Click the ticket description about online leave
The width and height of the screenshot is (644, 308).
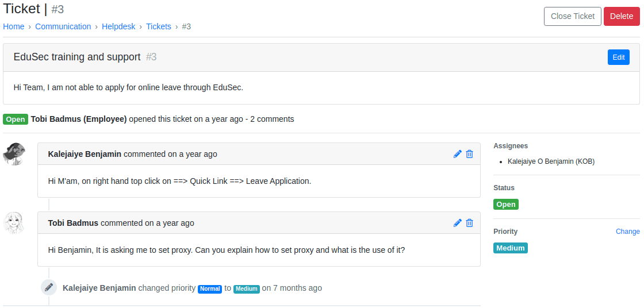pyautogui.click(x=128, y=87)
